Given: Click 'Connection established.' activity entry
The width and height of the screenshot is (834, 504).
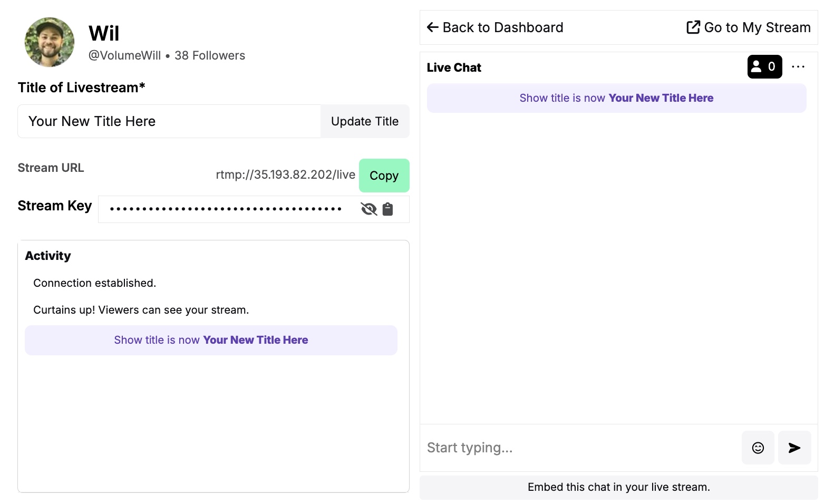Looking at the screenshot, I should click(95, 283).
